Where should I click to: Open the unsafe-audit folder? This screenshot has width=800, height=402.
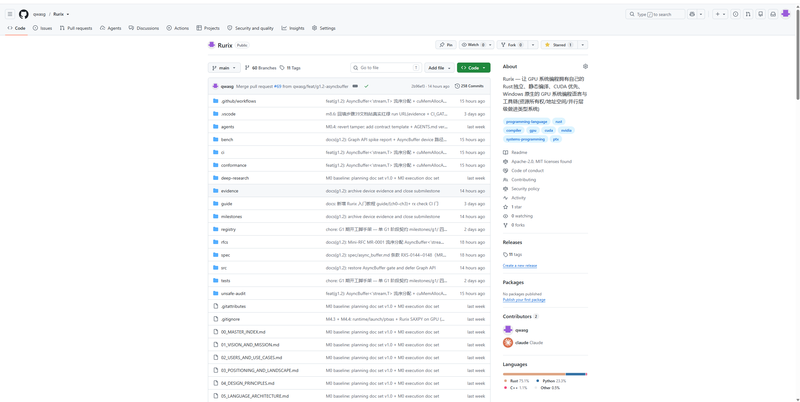(232, 293)
